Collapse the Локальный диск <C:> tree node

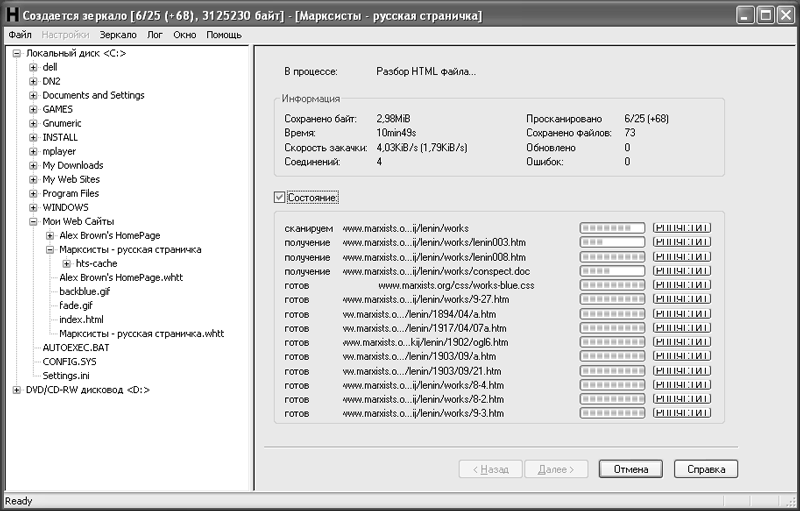click(17, 54)
